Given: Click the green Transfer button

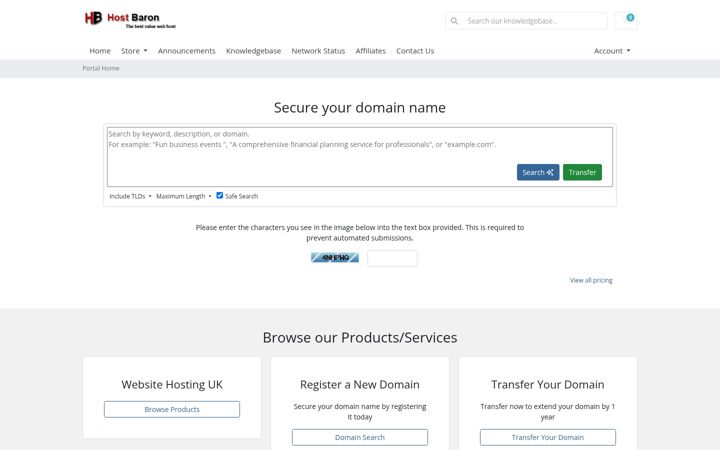Looking at the screenshot, I should [x=582, y=172].
